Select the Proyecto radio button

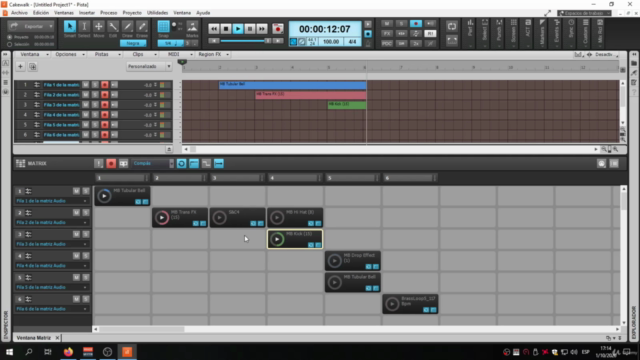click(10, 37)
